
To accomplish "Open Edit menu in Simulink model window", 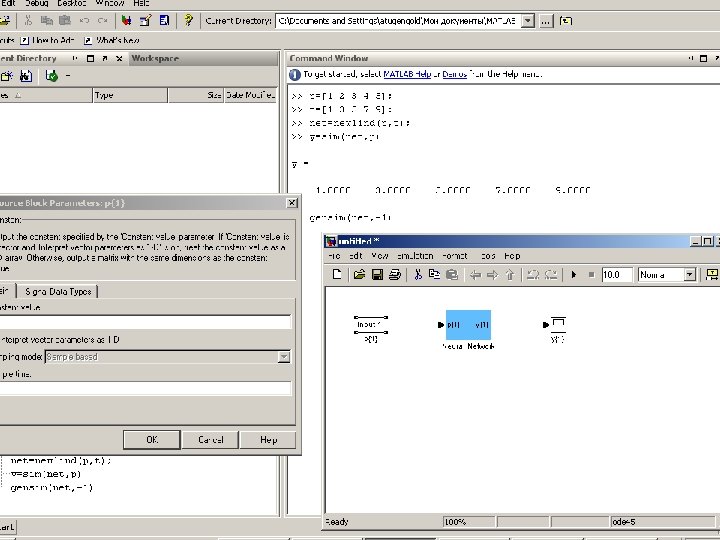I will pos(356,256).
